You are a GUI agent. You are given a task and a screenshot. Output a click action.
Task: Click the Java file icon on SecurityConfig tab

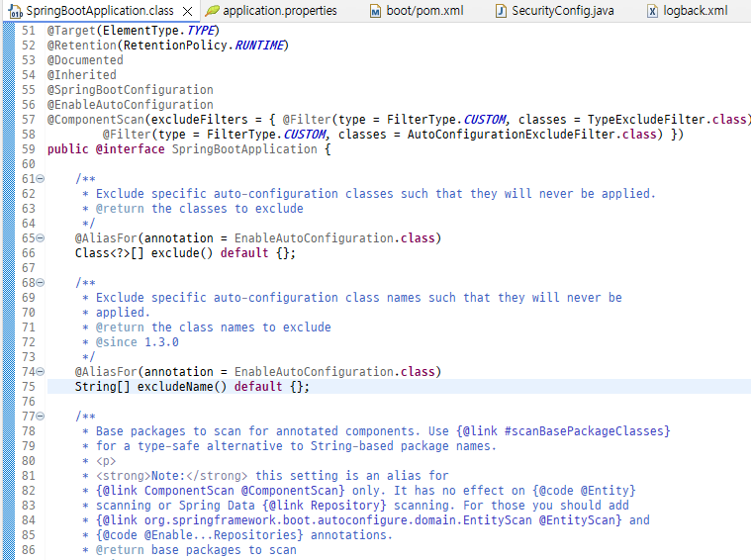501,11
